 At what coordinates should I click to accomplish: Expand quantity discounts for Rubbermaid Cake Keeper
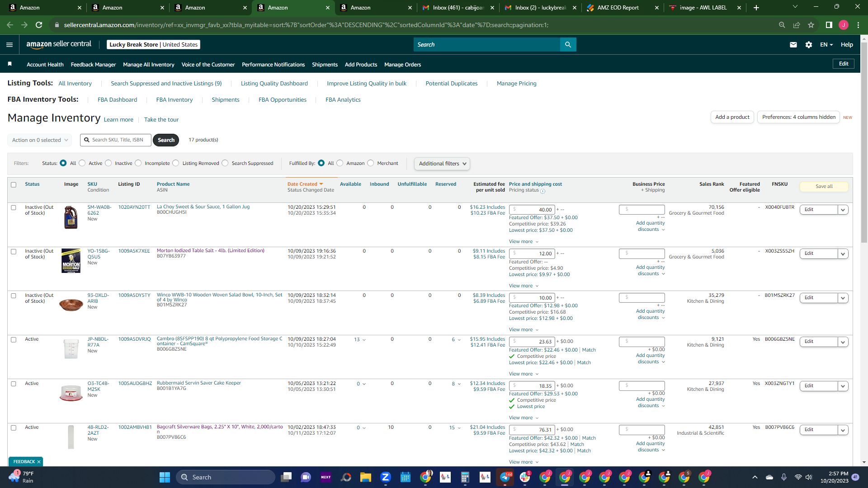[651, 403]
